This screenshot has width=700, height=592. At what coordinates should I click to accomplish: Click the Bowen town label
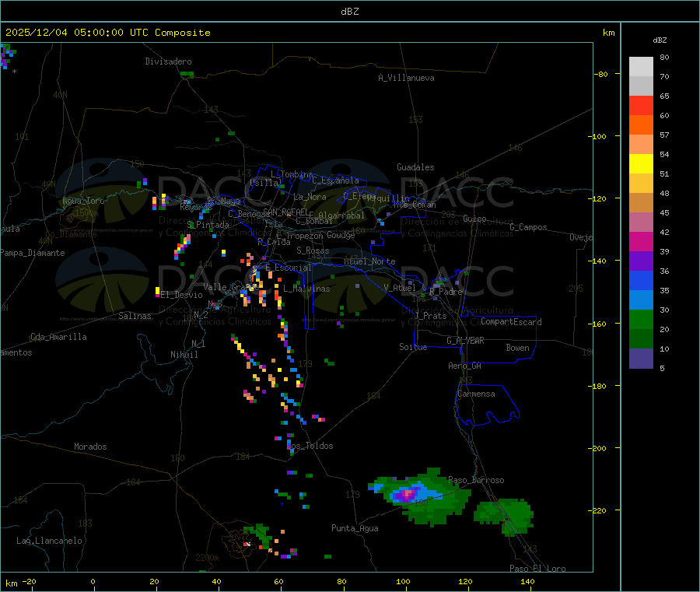pyautogui.click(x=517, y=348)
